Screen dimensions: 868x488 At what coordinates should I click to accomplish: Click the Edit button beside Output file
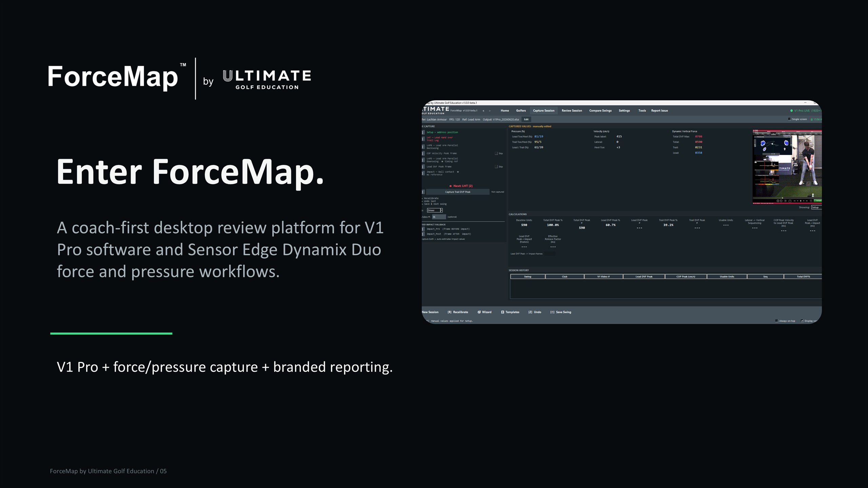coord(526,119)
